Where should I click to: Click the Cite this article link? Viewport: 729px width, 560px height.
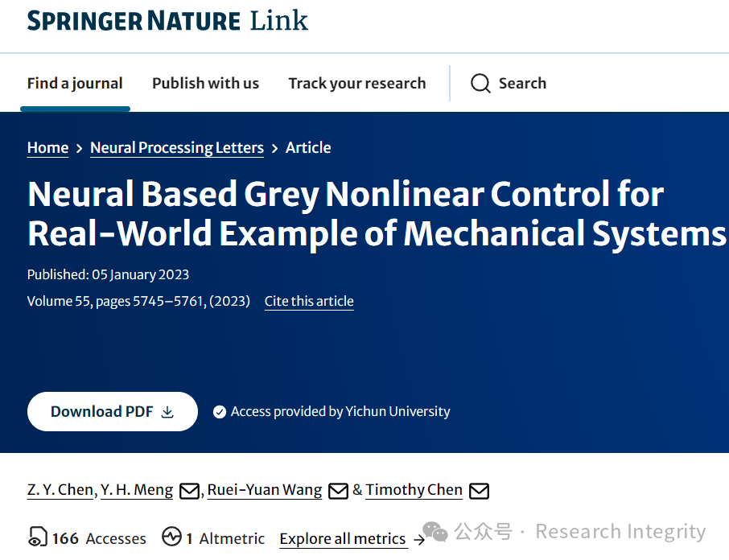[309, 301]
